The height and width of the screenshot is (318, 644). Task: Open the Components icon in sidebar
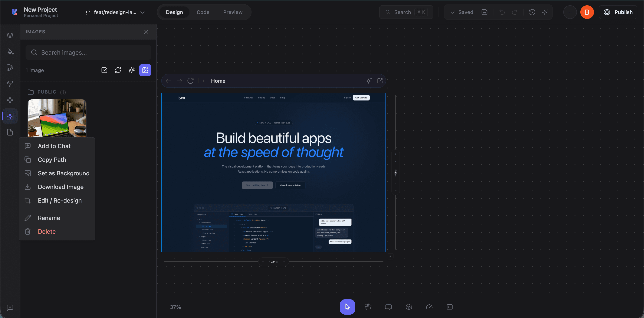(x=10, y=100)
